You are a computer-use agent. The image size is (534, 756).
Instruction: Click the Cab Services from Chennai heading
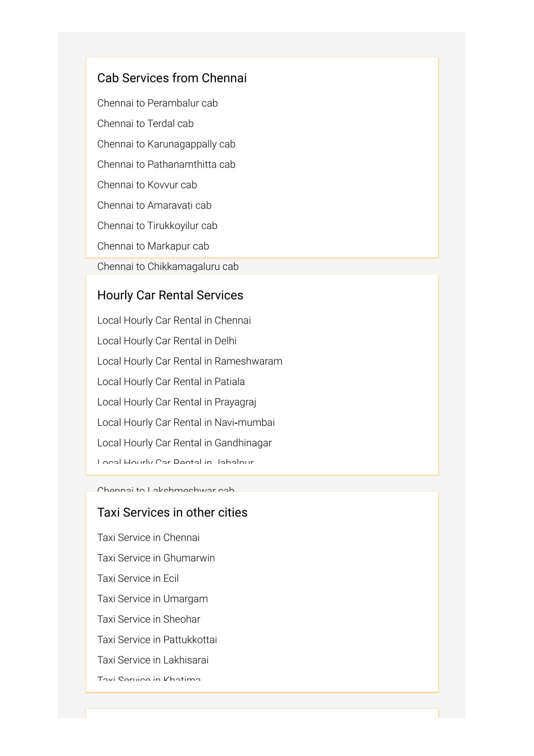(172, 78)
